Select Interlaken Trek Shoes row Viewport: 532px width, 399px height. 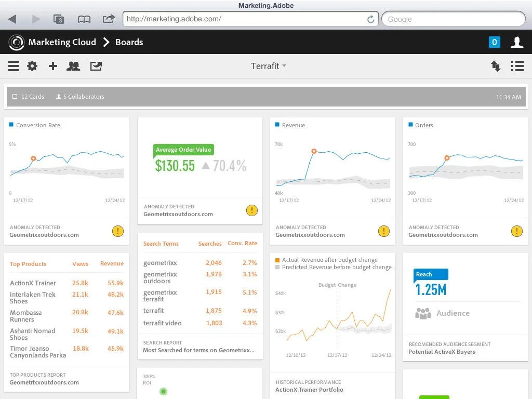(x=67, y=298)
